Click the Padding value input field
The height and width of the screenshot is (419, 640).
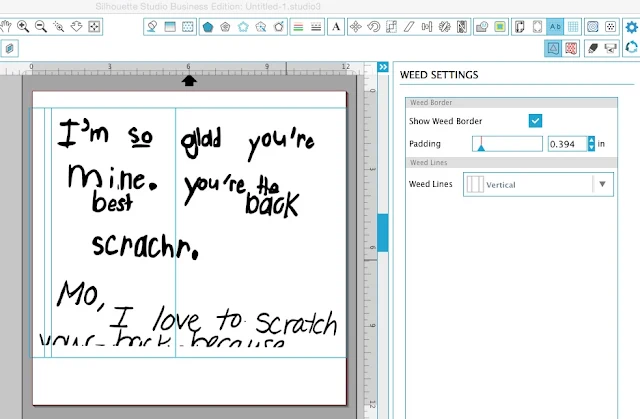tap(567, 144)
